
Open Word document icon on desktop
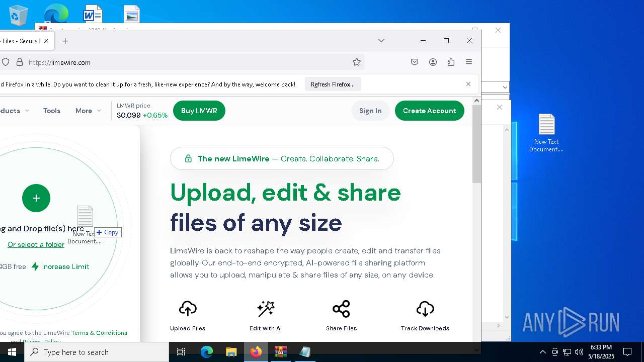click(93, 14)
